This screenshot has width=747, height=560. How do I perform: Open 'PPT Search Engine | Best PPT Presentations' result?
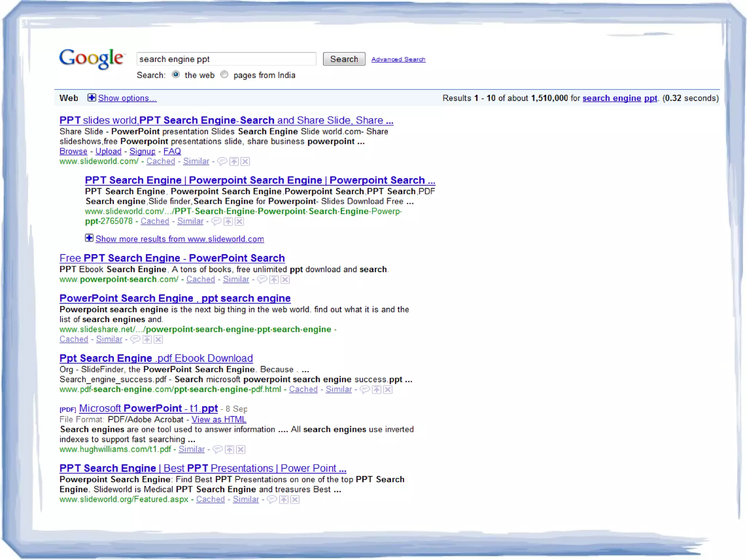tap(203, 468)
